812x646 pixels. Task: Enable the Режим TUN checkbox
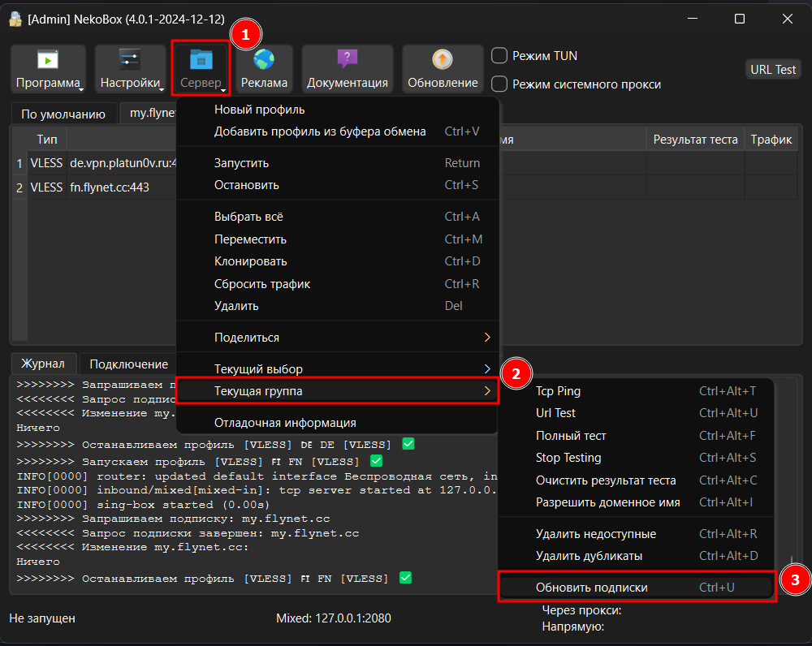[x=500, y=56]
